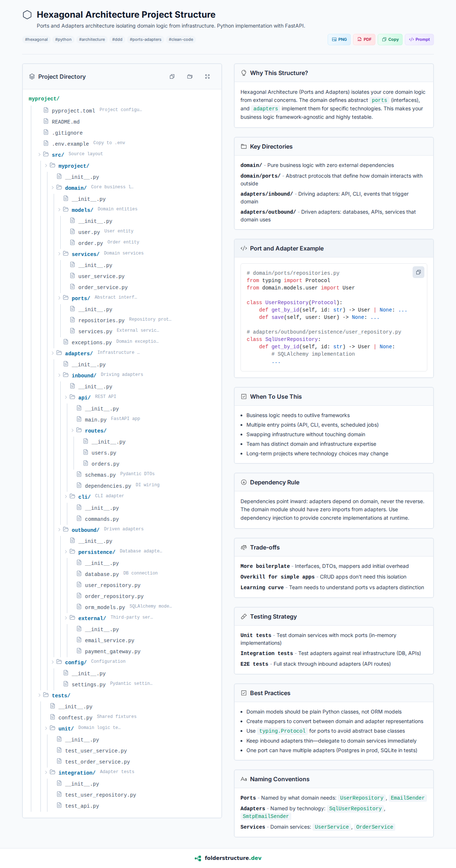Toggle the adapters/ folder chevron
The image size is (456, 868).
click(53, 353)
